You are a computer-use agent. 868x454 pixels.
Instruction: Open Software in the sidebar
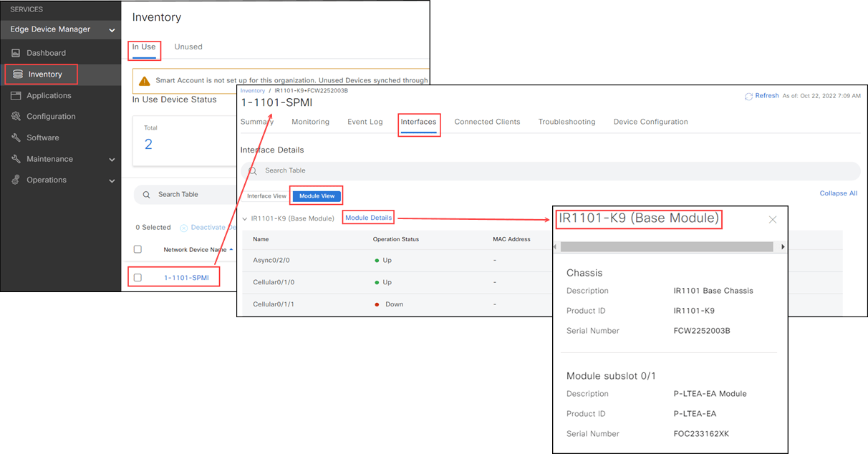[43, 138]
